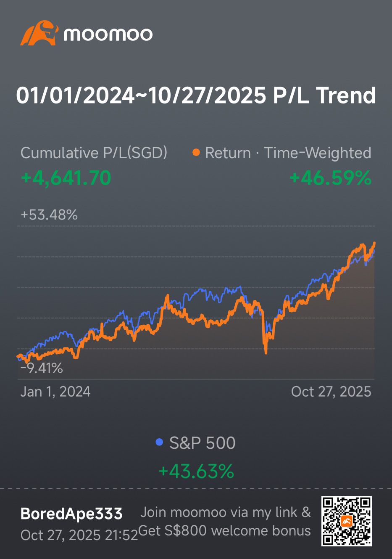This screenshot has width=392, height=559.
Task: Click the +53.48% upper axis label
Action: click(49, 215)
